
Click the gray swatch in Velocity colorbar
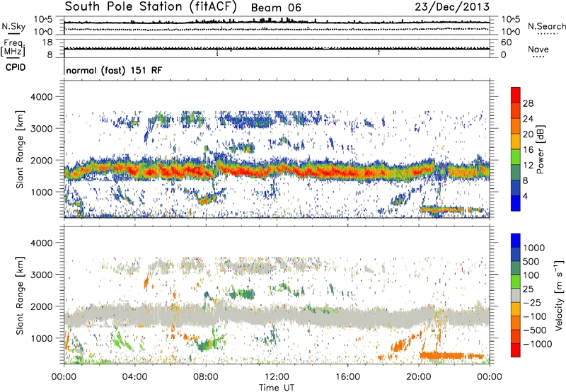tap(516, 296)
